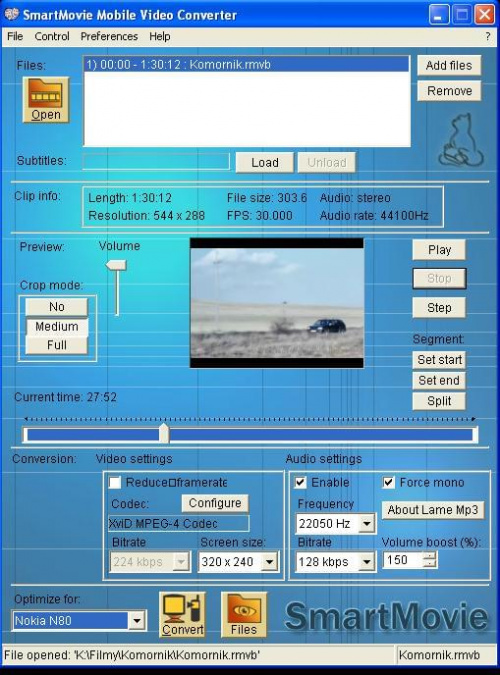This screenshot has height=675, width=500.
Task: Click the Stop preview button
Action: (x=439, y=279)
